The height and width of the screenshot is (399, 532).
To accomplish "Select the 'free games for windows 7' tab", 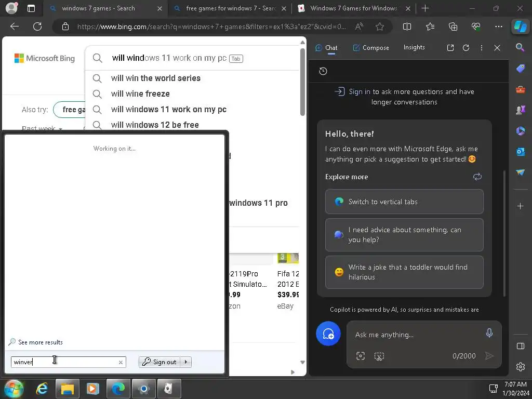I will (230, 8).
